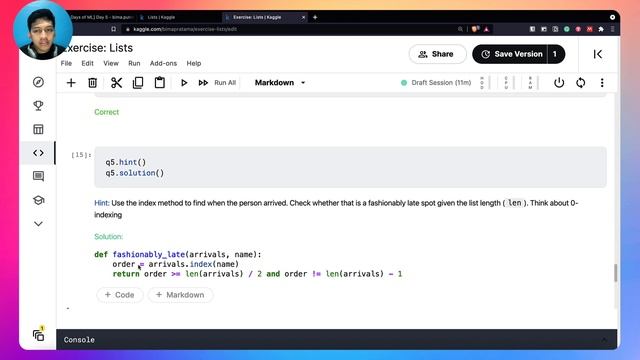This screenshot has width=640, height=360.
Task: Click inside the q5.hint() code cell
Action: coord(350,167)
